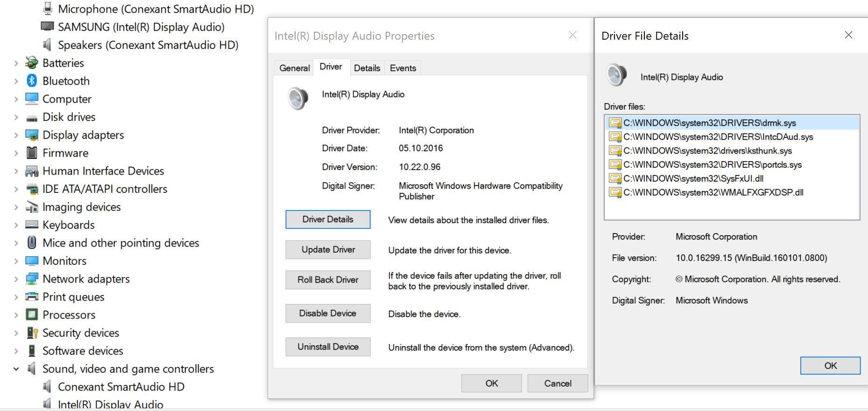The width and height of the screenshot is (868, 411).
Task: Expand the Bluetooth node
Action: click(x=16, y=81)
